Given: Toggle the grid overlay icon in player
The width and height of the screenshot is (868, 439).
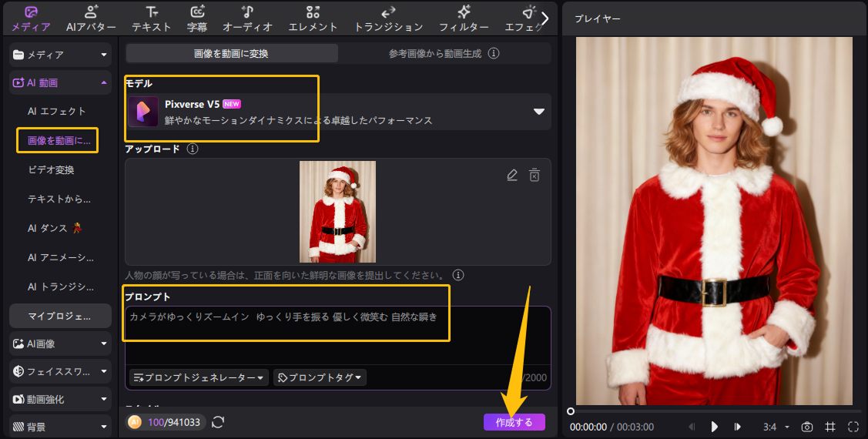Looking at the screenshot, I should (830, 427).
